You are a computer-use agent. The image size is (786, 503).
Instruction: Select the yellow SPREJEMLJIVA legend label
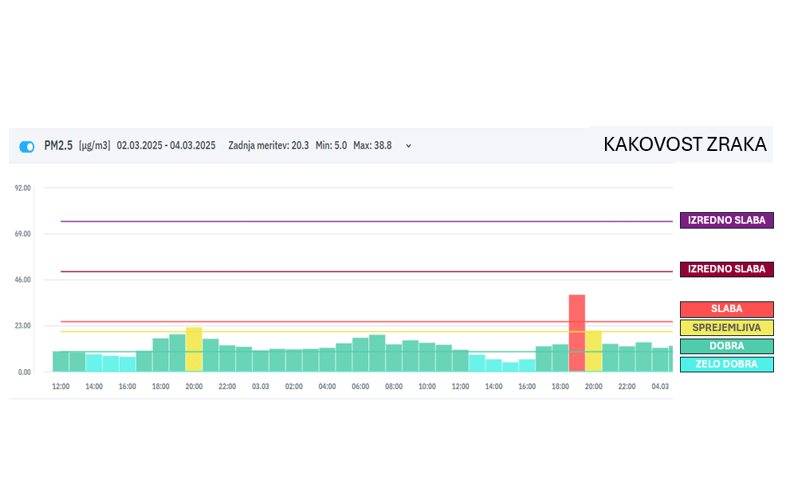point(726,327)
